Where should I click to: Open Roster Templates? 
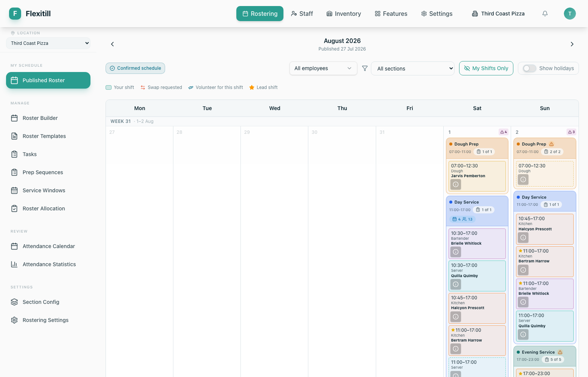click(x=48, y=136)
